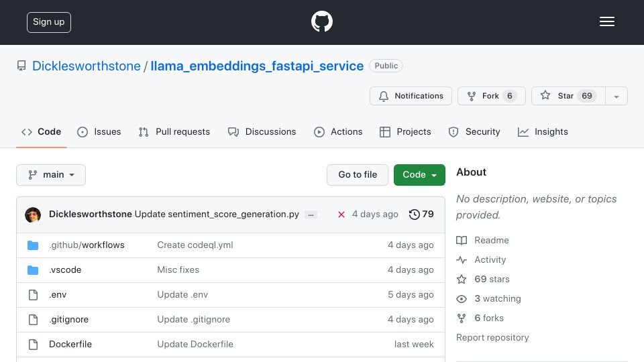Open the Update .gitignore commit message

(194, 320)
